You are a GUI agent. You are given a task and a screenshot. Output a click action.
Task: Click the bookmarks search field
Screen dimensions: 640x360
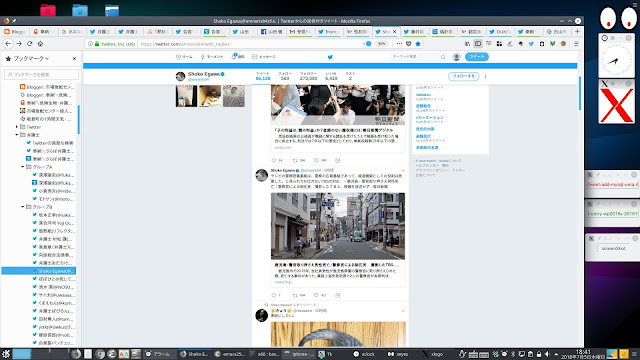coord(41,74)
